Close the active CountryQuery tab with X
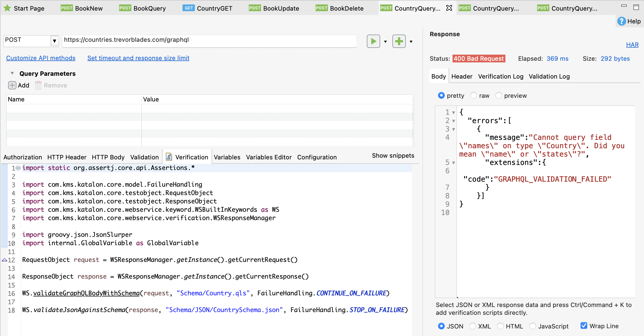Viewport: 644px width, 336px height. 449,8
